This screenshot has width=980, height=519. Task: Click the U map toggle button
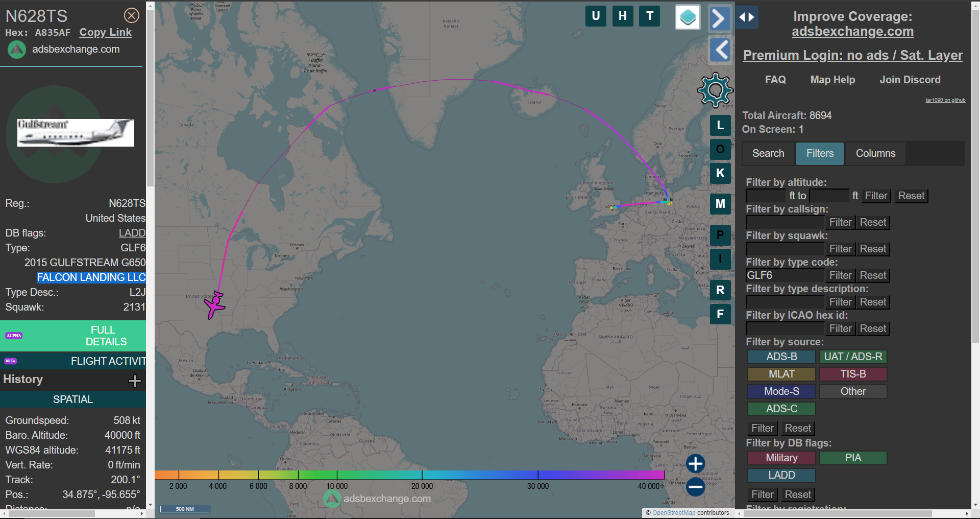tap(596, 16)
